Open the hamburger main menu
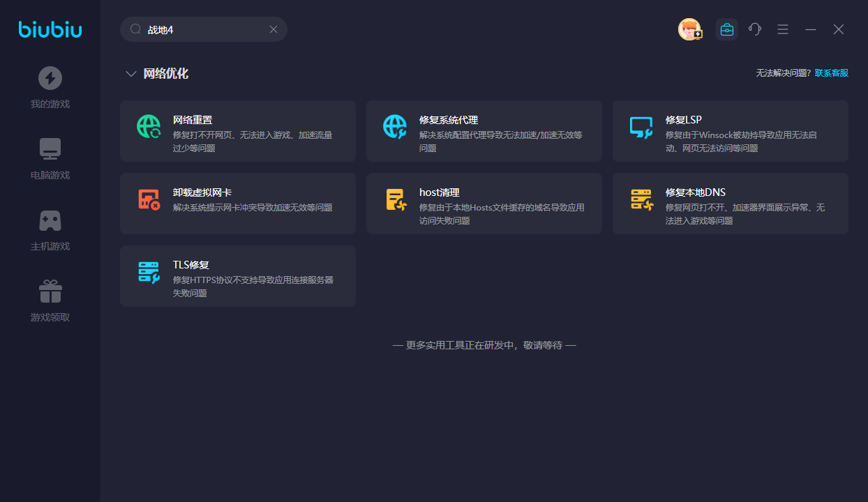This screenshot has height=502, width=868. tap(783, 29)
